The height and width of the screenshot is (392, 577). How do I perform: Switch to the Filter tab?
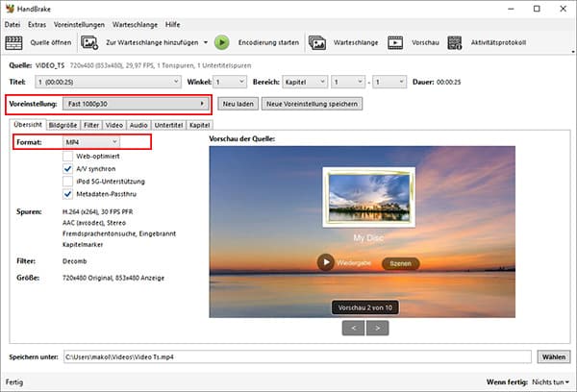(91, 125)
